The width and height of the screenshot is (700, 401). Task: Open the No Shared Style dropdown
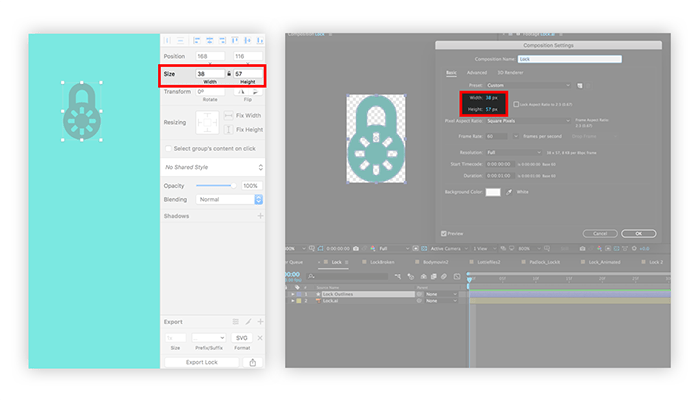click(213, 167)
